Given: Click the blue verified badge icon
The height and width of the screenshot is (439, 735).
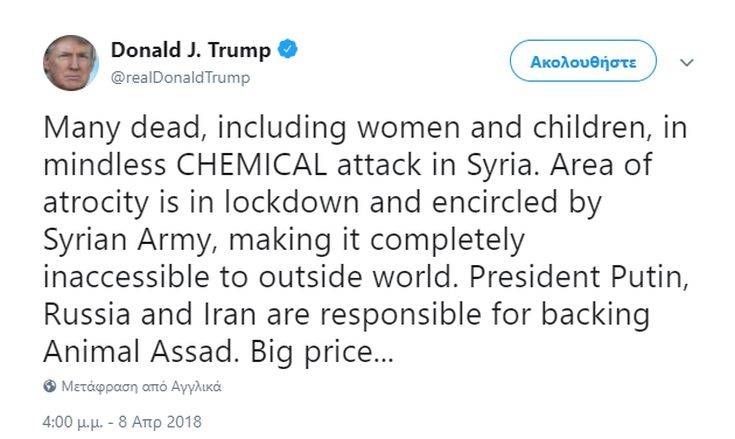Looking at the screenshot, I should click(x=288, y=50).
